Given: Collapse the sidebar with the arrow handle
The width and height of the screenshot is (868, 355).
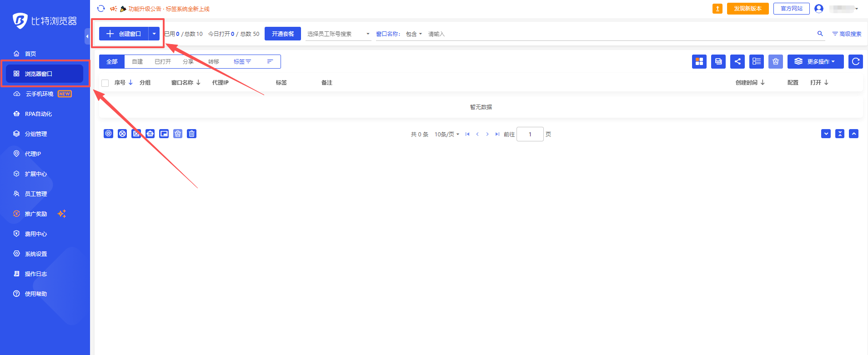Looking at the screenshot, I should click(x=87, y=36).
